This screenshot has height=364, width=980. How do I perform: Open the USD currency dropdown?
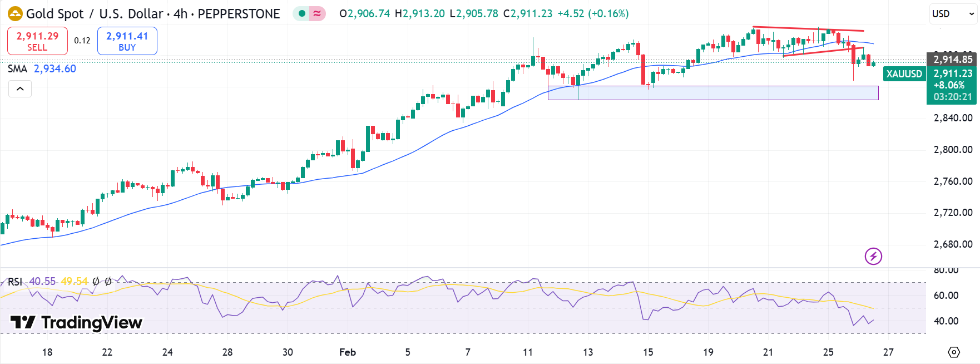(954, 13)
